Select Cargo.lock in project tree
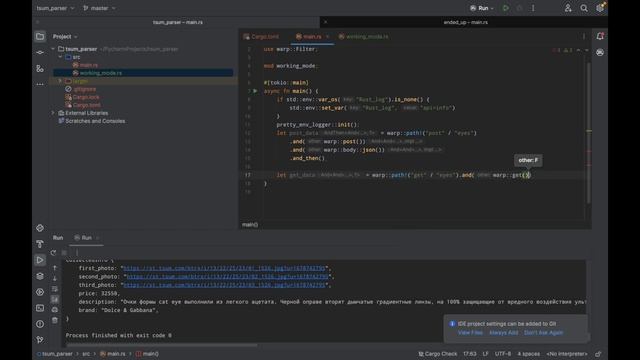The height and width of the screenshot is (360, 640). coord(86,97)
